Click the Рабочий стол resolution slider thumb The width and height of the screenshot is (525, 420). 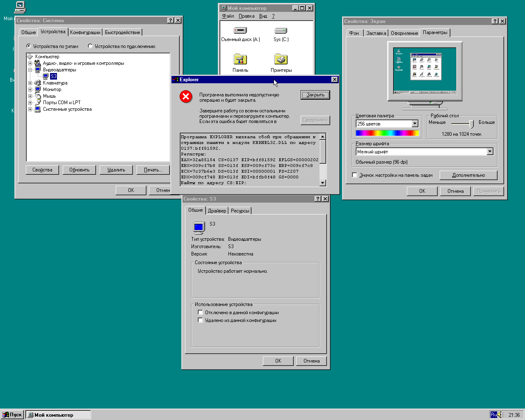(x=471, y=124)
